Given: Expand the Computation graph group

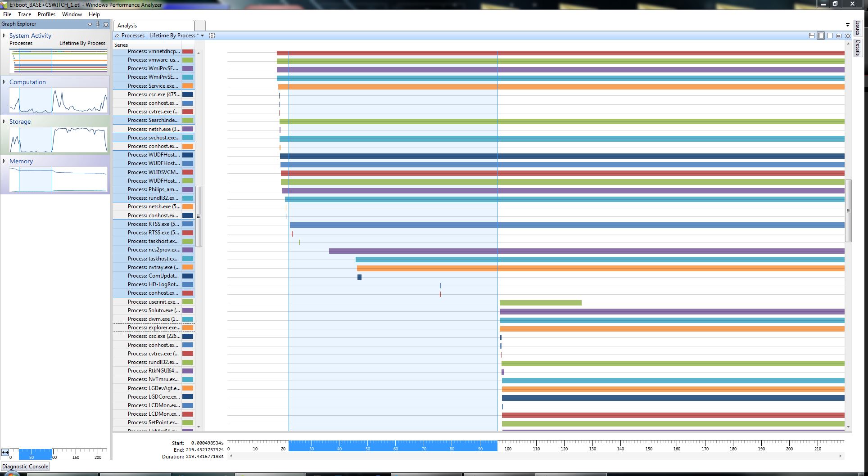Looking at the screenshot, I should pyautogui.click(x=4, y=82).
